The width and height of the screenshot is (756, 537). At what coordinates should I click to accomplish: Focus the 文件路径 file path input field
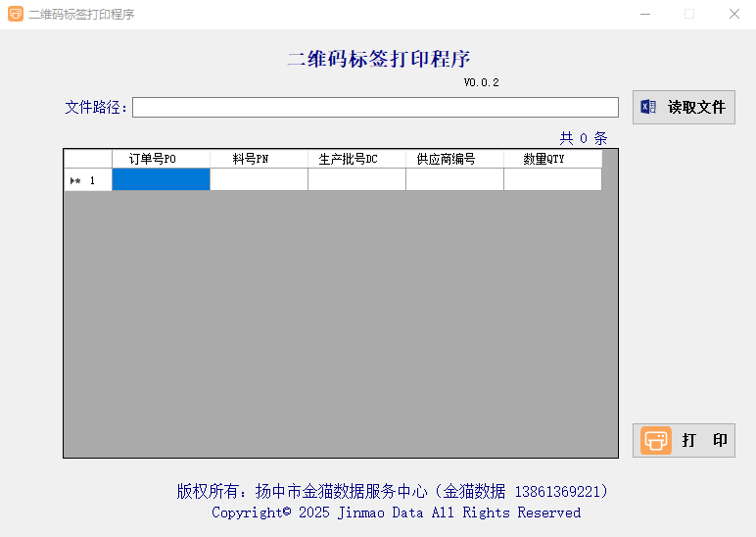coord(376,107)
